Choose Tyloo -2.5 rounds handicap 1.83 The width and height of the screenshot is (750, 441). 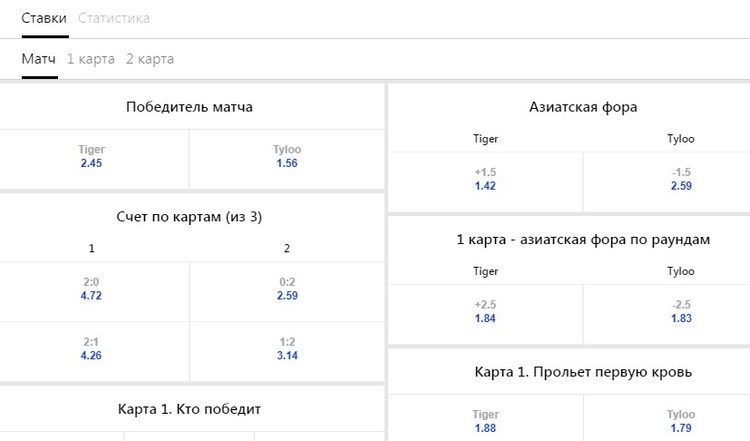[681, 314]
